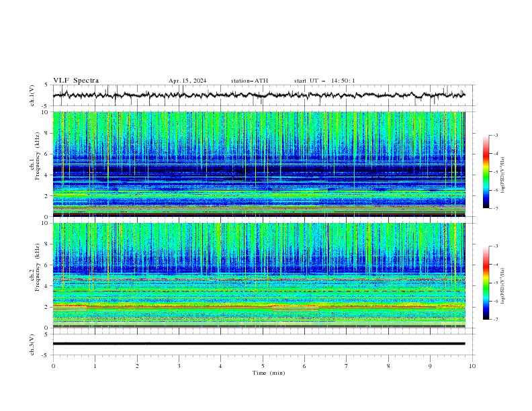Screen dimensions: 532x411
Task: Click the "ch.1(V)" axis label
Action: 32,95
